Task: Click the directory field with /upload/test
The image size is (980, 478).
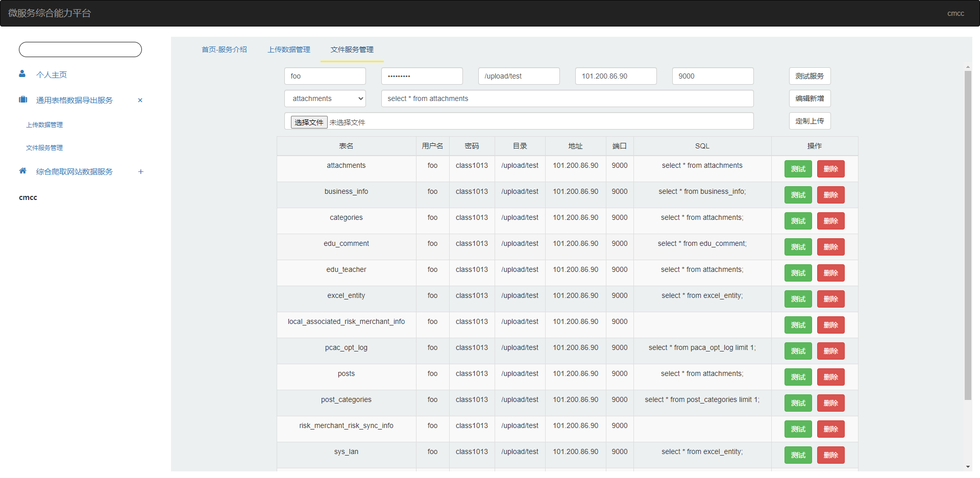Action: [x=519, y=76]
